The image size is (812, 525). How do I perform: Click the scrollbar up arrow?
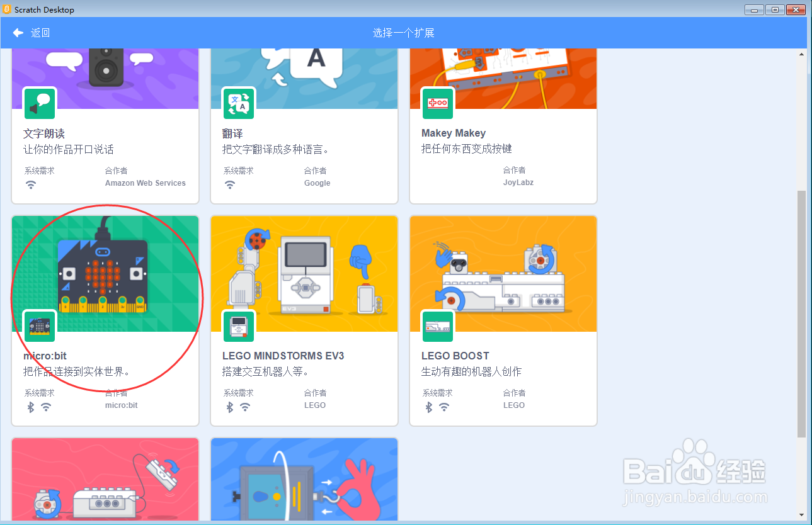[801, 54]
